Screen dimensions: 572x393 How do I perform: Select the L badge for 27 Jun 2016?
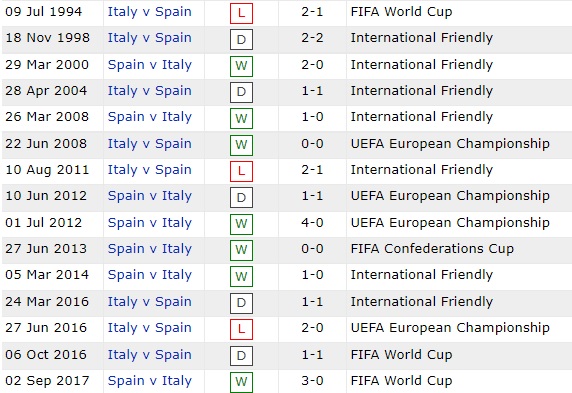(x=241, y=329)
